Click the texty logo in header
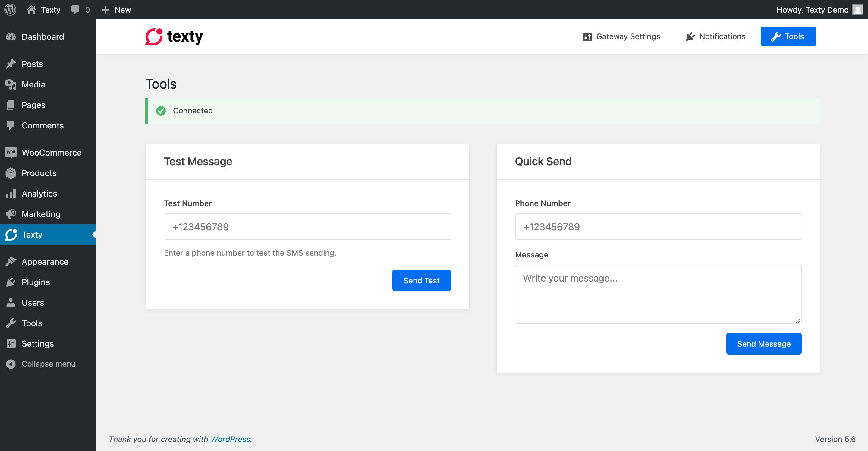This screenshot has width=868, height=451. [x=174, y=36]
